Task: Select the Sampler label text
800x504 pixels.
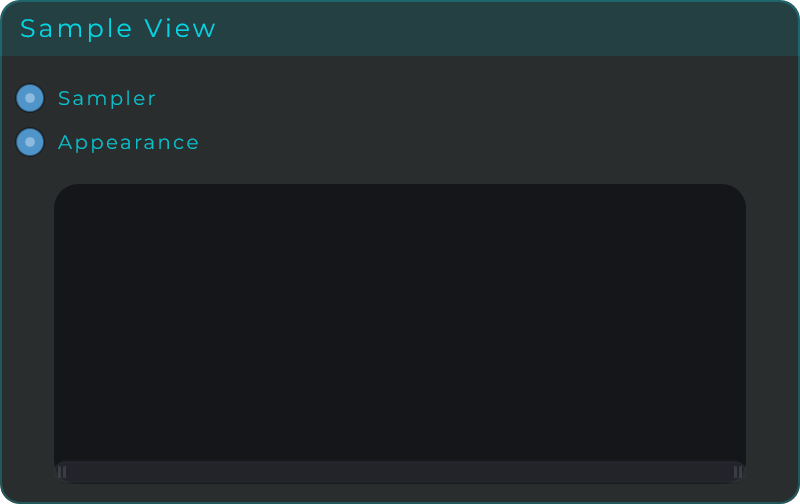Action: tap(107, 98)
